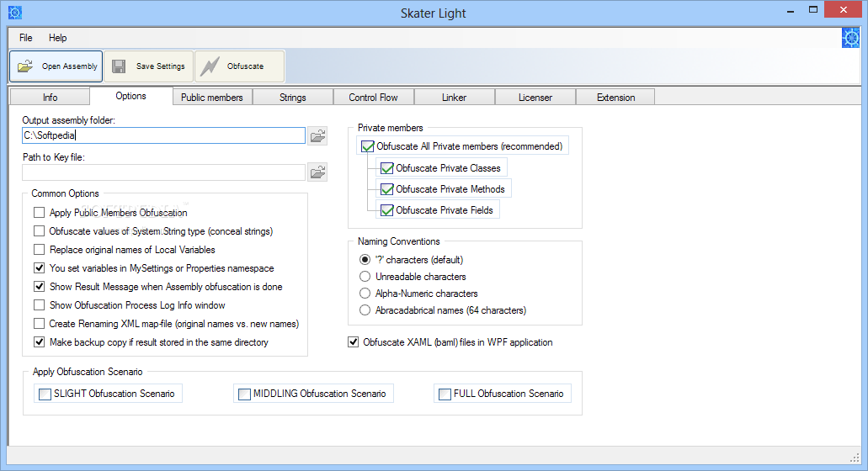Switch to the Public members tab
The width and height of the screenshot is (868, 471).
pyautogui.click(x=212, y=98)
